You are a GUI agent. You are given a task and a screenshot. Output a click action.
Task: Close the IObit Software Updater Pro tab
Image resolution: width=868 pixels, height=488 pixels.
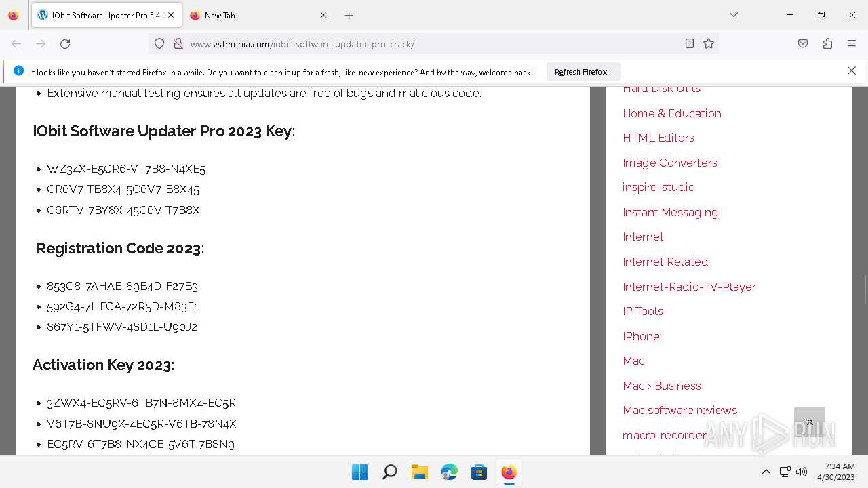pos(171,15)
